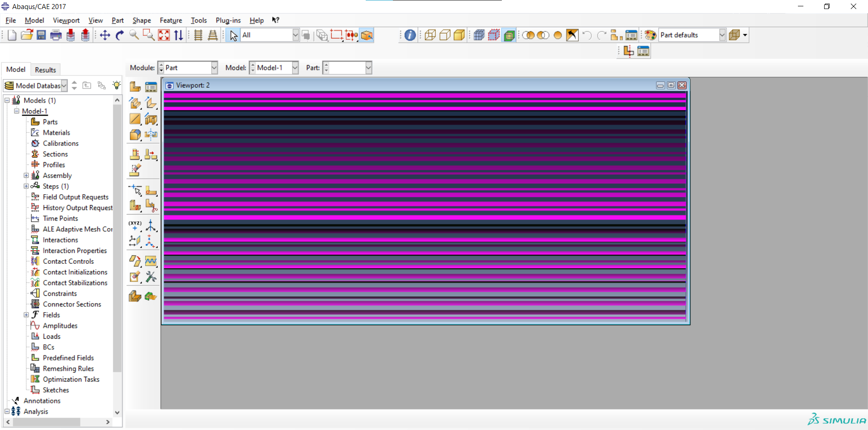Switch to the Results tab
Screen dimensions: 868x430
pyautogui.click(x=45, y=70)
